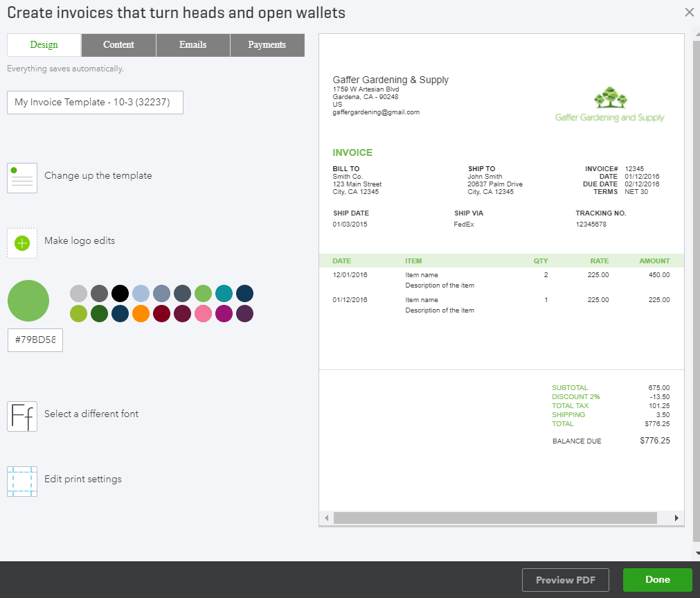Screen dimensions: 700x598
Task: Click the Done button
Action: coord(656,580)
